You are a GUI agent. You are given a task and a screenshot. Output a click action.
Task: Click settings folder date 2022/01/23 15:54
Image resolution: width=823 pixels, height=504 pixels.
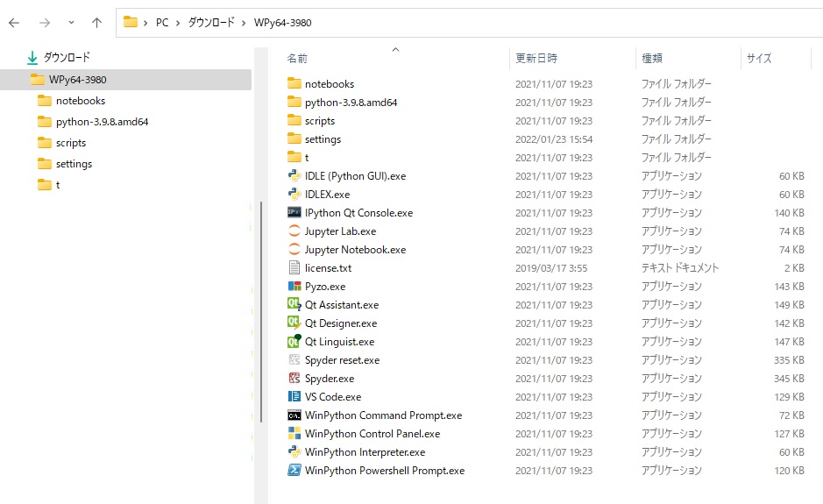pyautogui.click(x=554, y=139)
